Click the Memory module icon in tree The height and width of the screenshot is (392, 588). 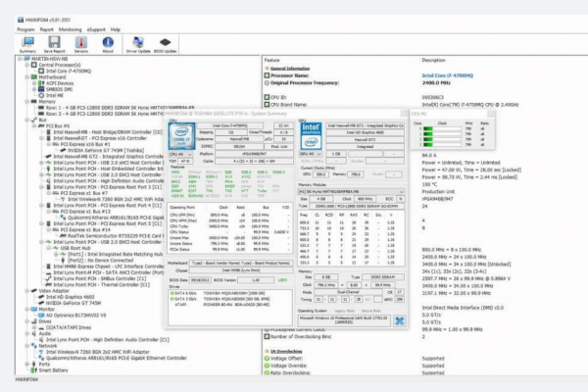click(x=34, y=101)
